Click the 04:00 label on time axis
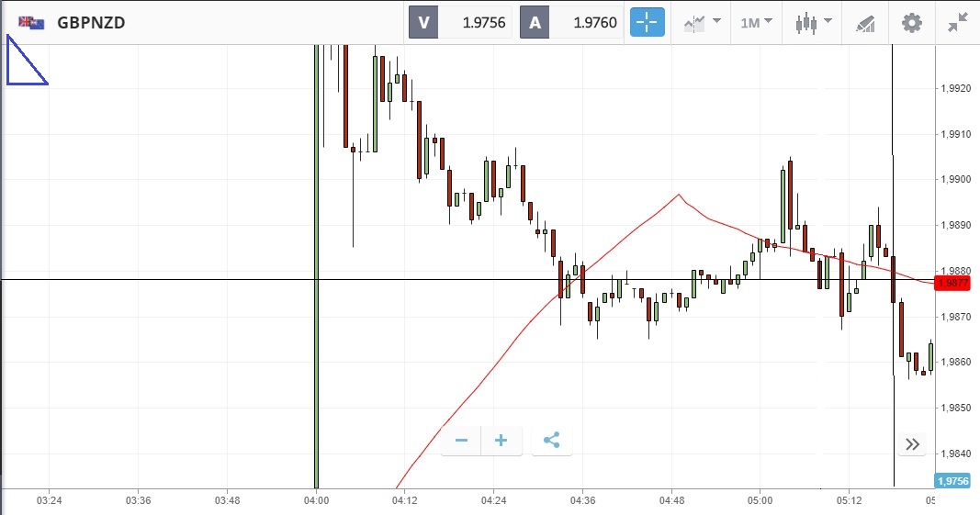This screenshot has height=515, width=980. coord(316,500)
